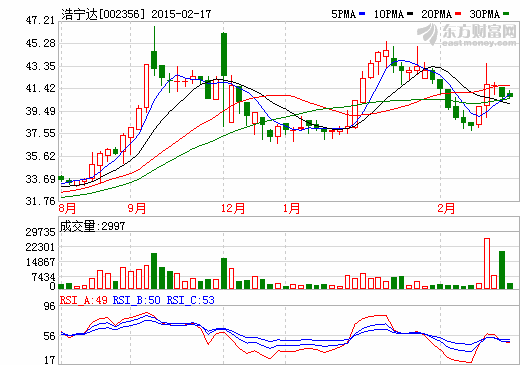Screen dimensions: 520x365
Task: Click the RSI_A:49 indicator label
Action: click(84, 300)
